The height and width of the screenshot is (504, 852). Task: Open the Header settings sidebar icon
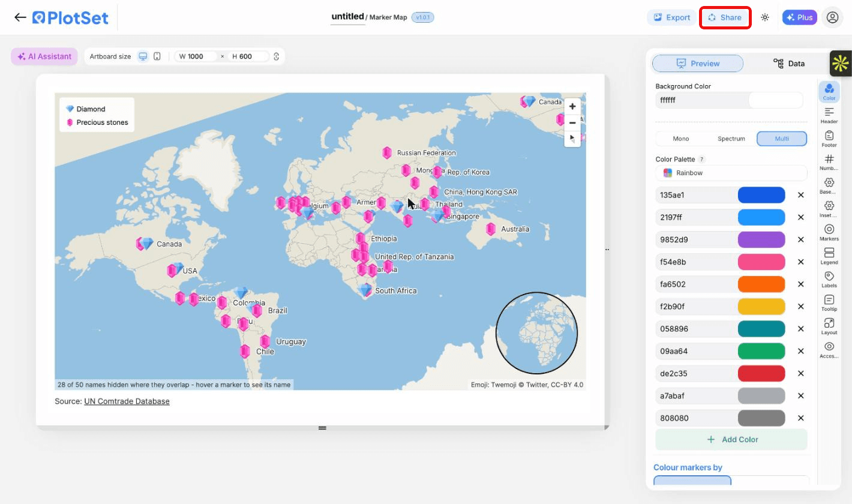[829, 115]
